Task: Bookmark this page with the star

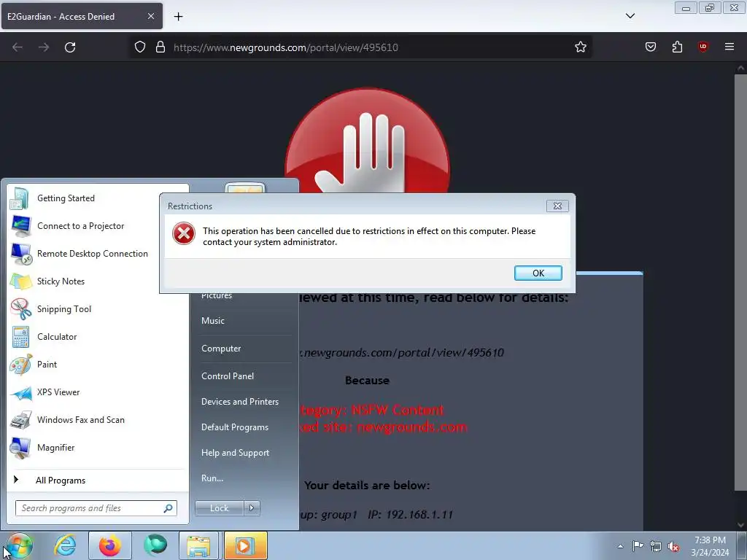Action: click(580, 47)
